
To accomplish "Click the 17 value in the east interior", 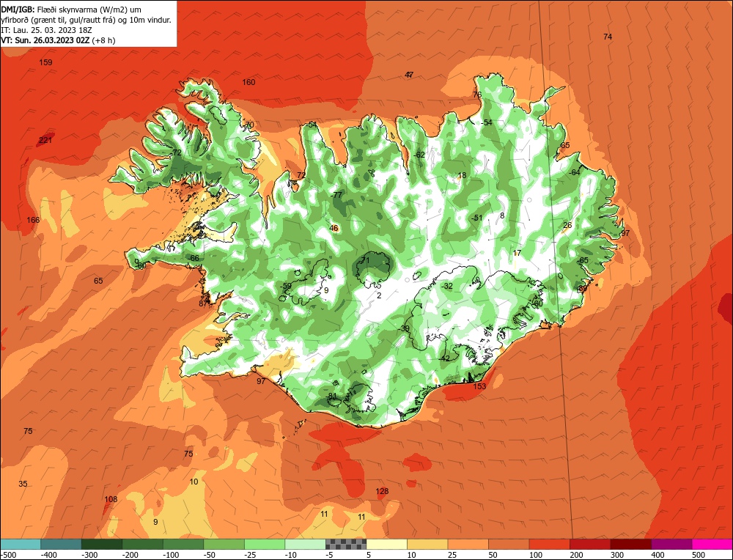I will click(x=517, y=253).
